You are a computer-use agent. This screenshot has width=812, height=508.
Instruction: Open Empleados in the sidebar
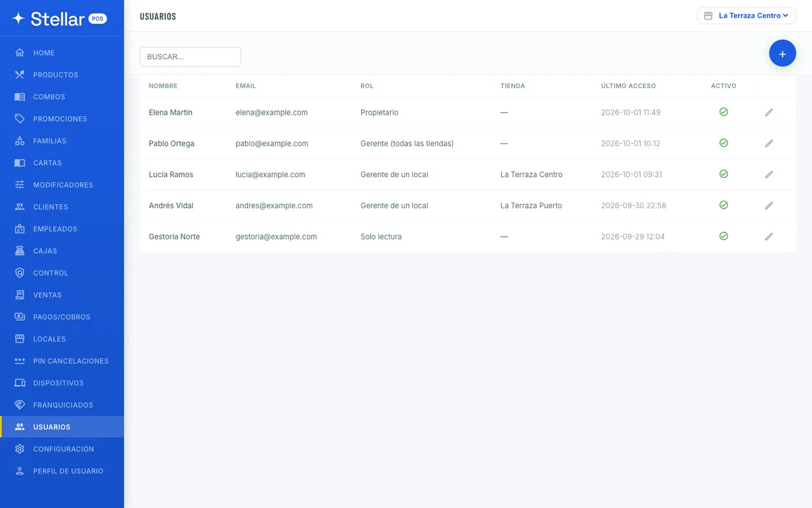62,229
